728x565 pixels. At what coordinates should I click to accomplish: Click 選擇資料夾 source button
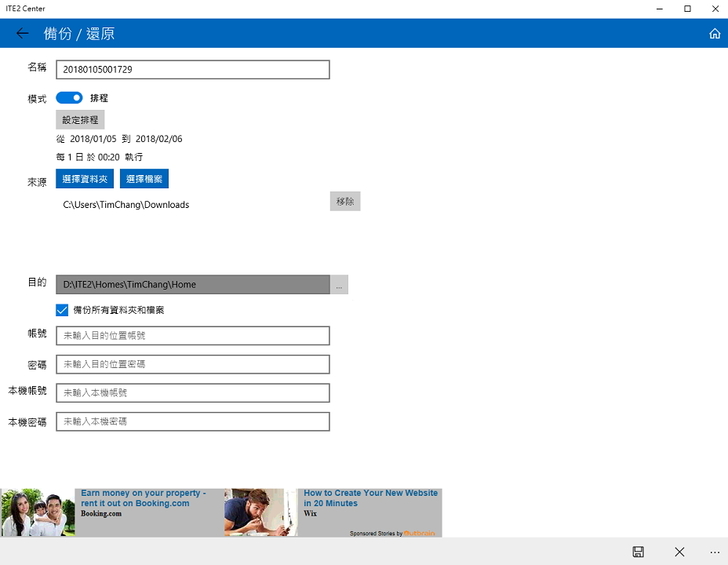pos(84,179)
